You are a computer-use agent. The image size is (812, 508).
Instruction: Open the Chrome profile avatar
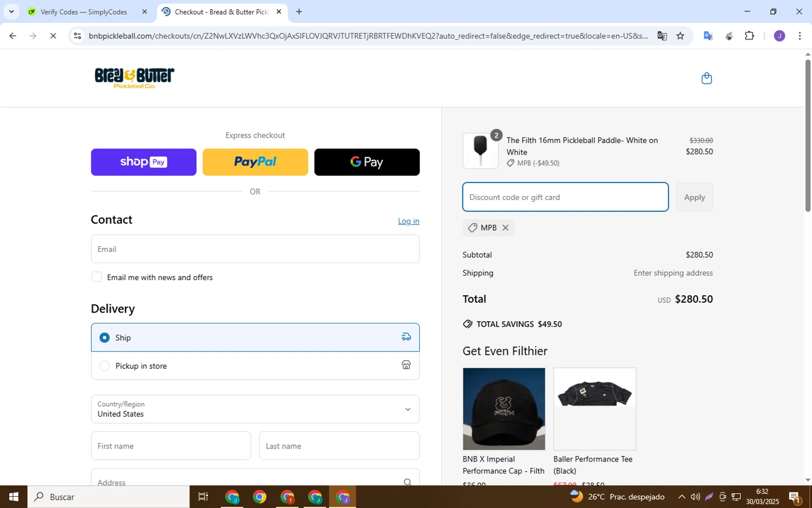point(780,36)
